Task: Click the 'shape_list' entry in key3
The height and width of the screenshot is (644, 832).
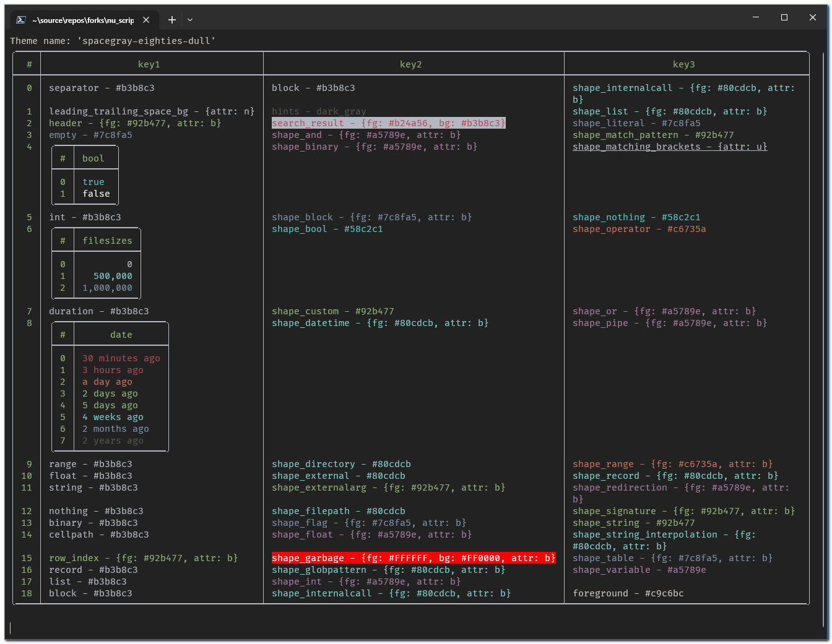Action: point(670,111)
